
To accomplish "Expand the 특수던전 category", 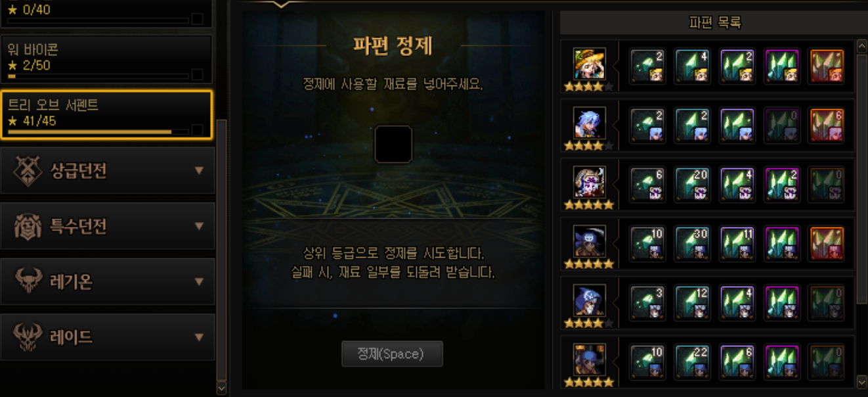I will coord(108,226).
